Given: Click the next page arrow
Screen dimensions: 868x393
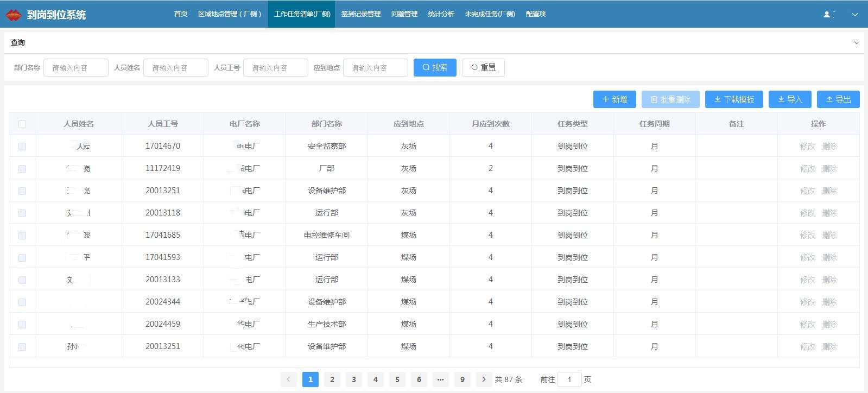Looking at the screenshot, I should click(484, 379).
